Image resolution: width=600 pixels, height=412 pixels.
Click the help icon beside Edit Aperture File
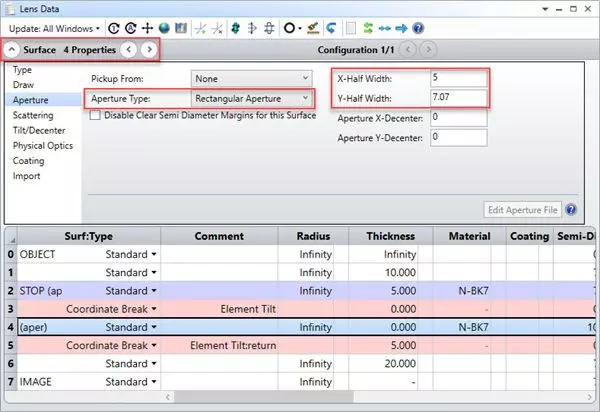click(571, 210)
